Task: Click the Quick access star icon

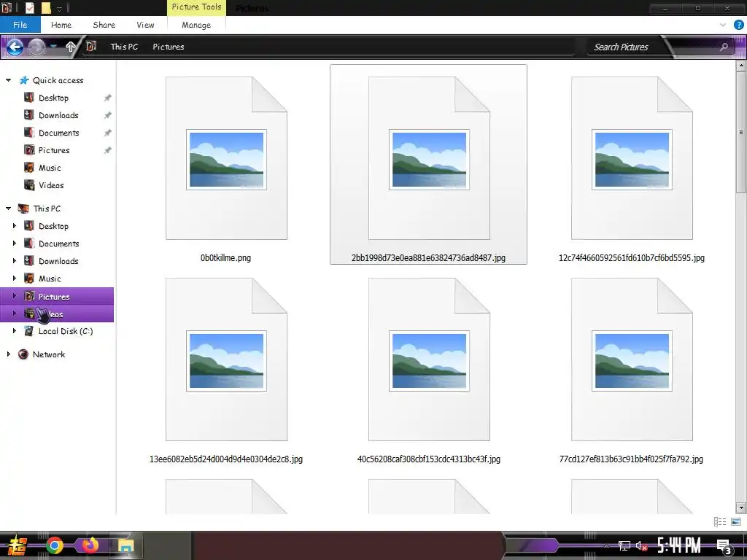Action: click(24, 80)
